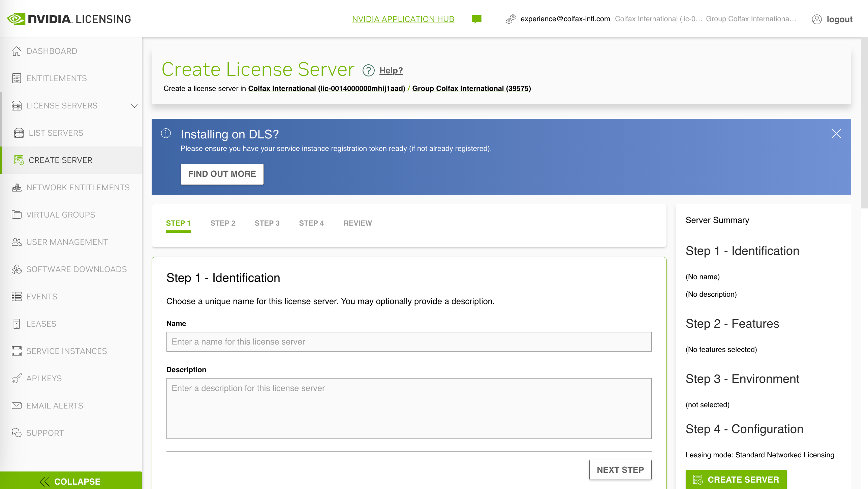Click the Entitlements checklist icon
Screen dimensions: 868x489
[x=17, y=78]
